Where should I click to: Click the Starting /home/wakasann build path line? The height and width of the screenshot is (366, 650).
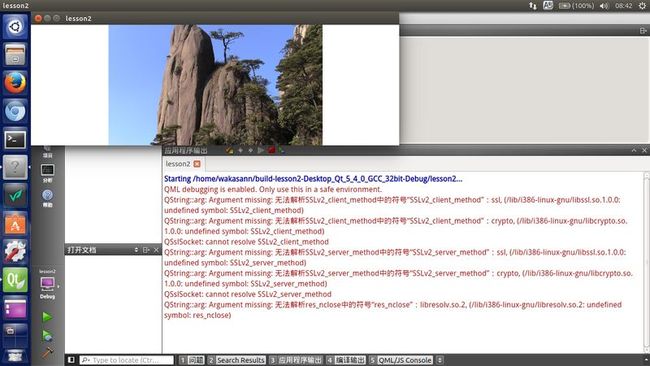313,179
